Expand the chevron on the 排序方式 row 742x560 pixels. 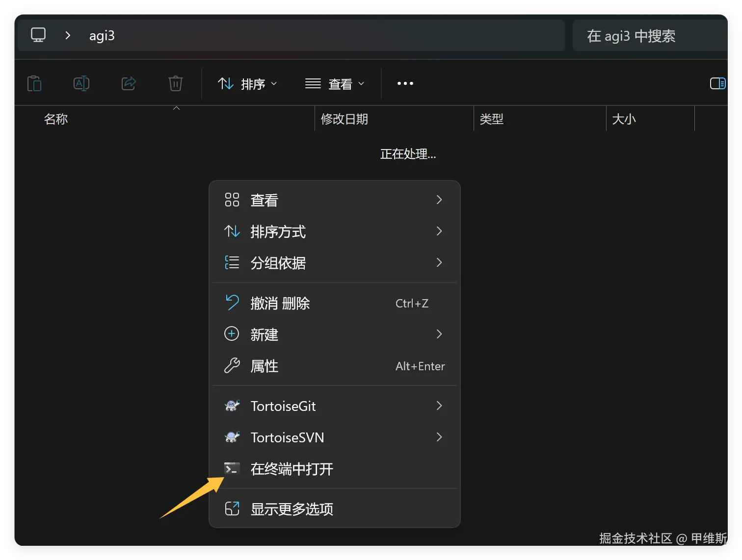439,231
